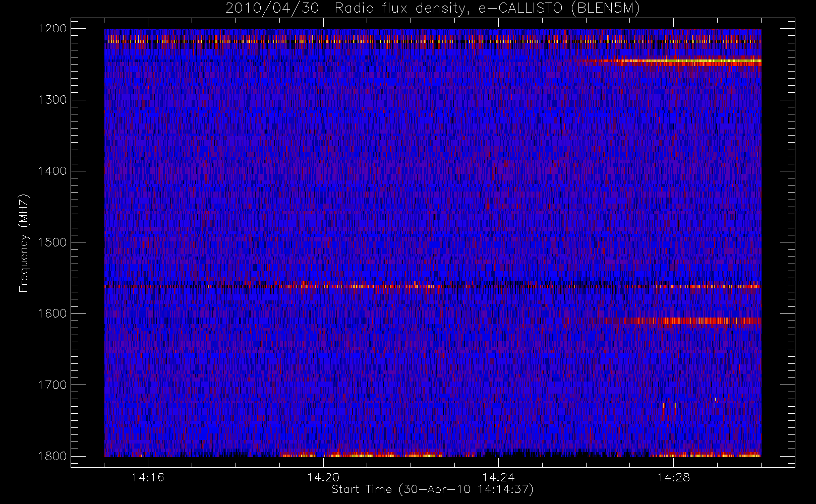Click the 1700 frequency tick label

pyautogui.click(x=52, y=385)
